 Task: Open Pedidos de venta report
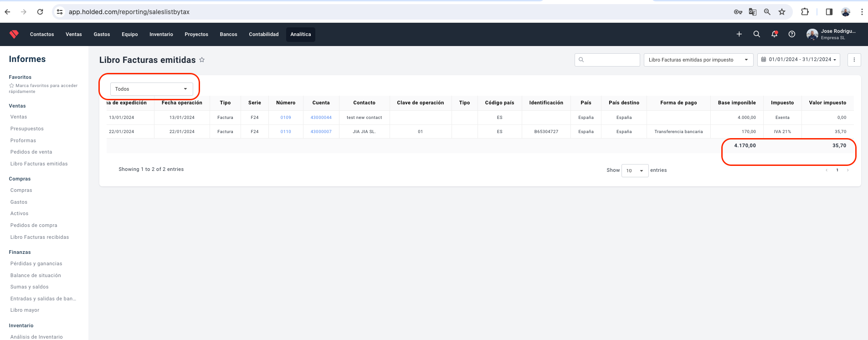coord(31,152)
